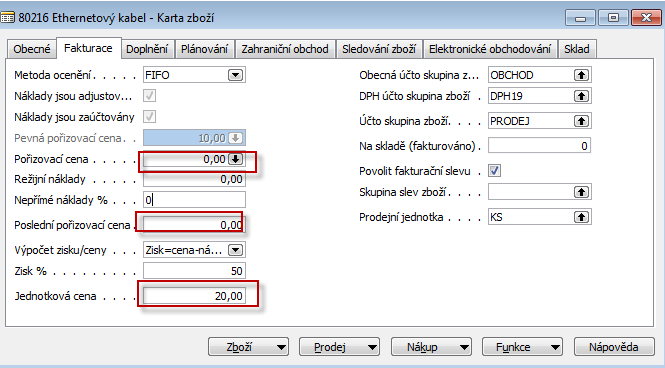
Task: Open lookup arrow for Účto skupina zboží
Action: (x=581, y=121)
